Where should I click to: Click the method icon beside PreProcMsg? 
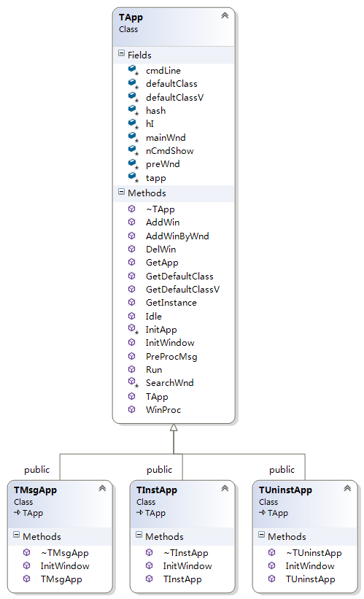(132, 356)
